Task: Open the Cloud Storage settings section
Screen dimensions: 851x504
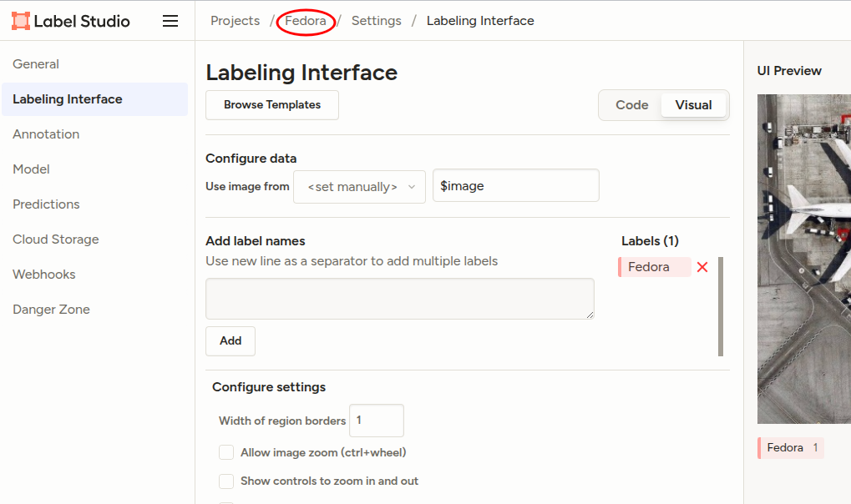Action: [x=56, y=239]
